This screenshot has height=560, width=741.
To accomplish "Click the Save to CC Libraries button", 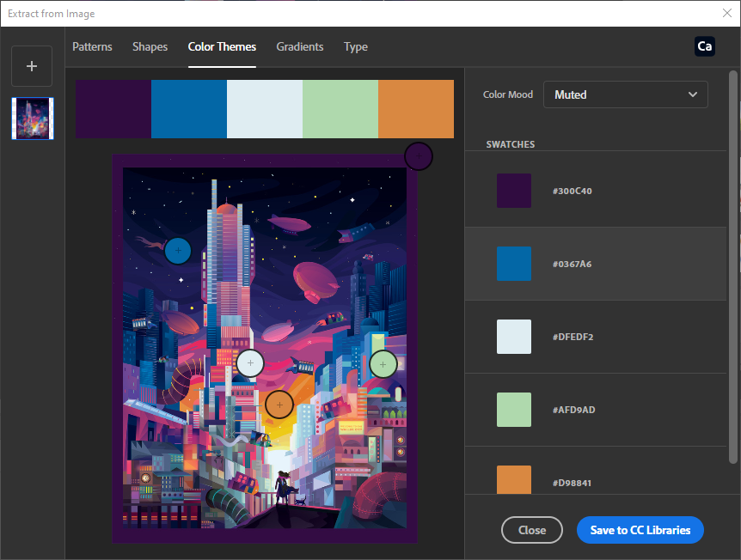I will click(x=640, y=530).
